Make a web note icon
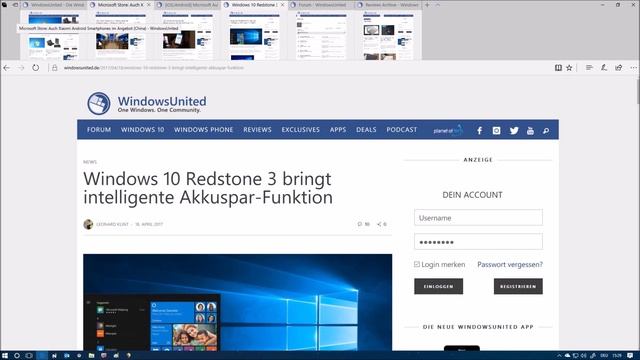Screen dimensions: 640x360 [x=604, y=68]
